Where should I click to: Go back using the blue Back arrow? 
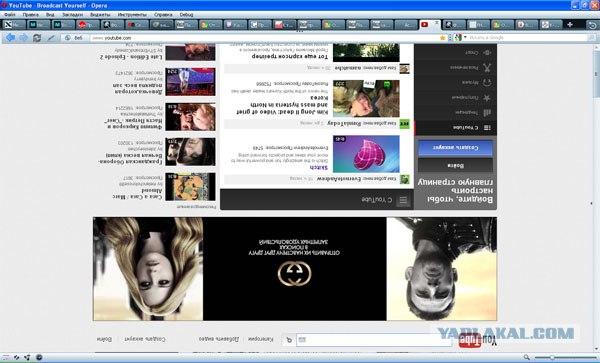pos(10,37)
